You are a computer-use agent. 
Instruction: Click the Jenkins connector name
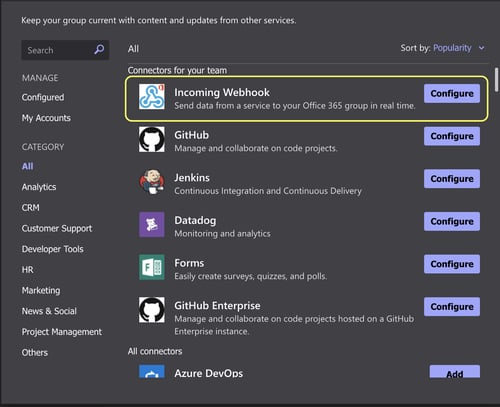point(192,178)
